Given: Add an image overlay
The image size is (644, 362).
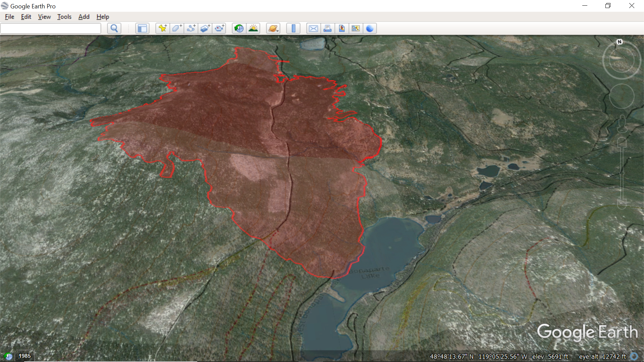Looking at the screenshot, I should coord(205,28).
